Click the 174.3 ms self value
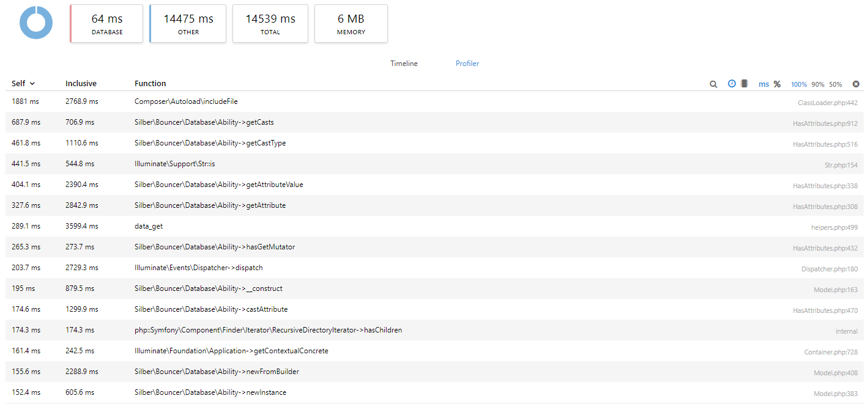Screen dimensions: 868x404 pyautogui.click(x=26, y=330)
